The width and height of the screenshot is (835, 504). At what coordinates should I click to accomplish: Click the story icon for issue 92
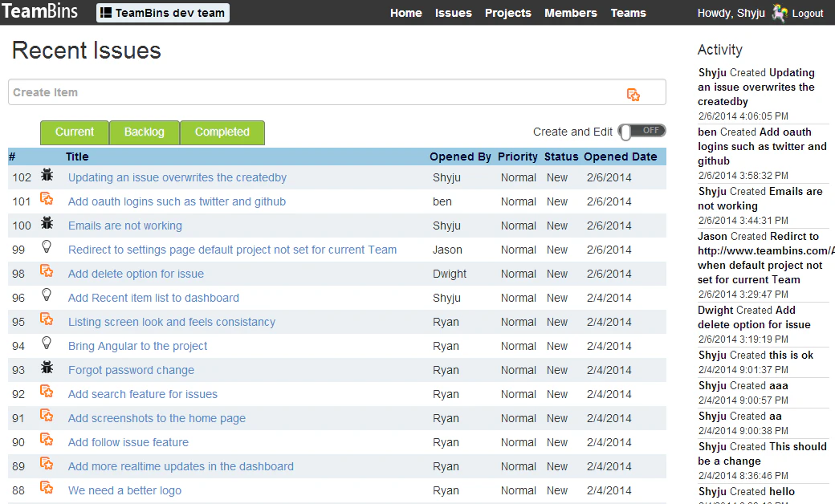(47, 391)
